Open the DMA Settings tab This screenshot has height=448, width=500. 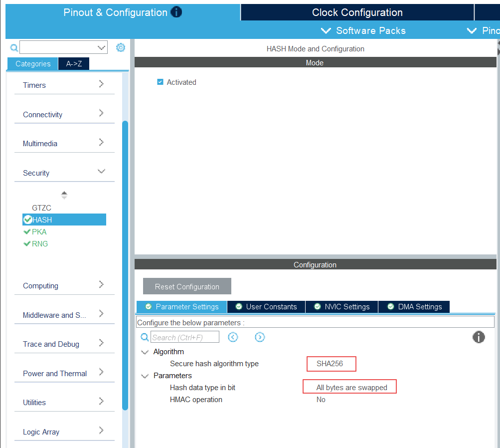click(x=414, y=307)
